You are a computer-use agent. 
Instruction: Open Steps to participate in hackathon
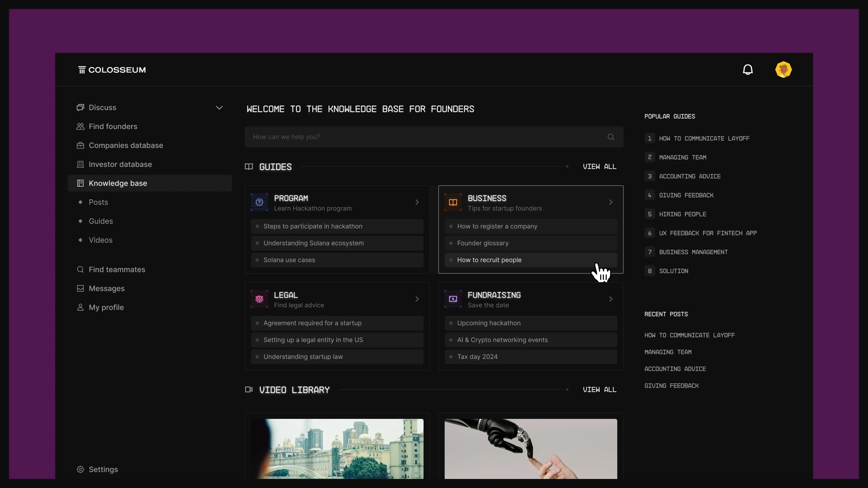[337, 226]
